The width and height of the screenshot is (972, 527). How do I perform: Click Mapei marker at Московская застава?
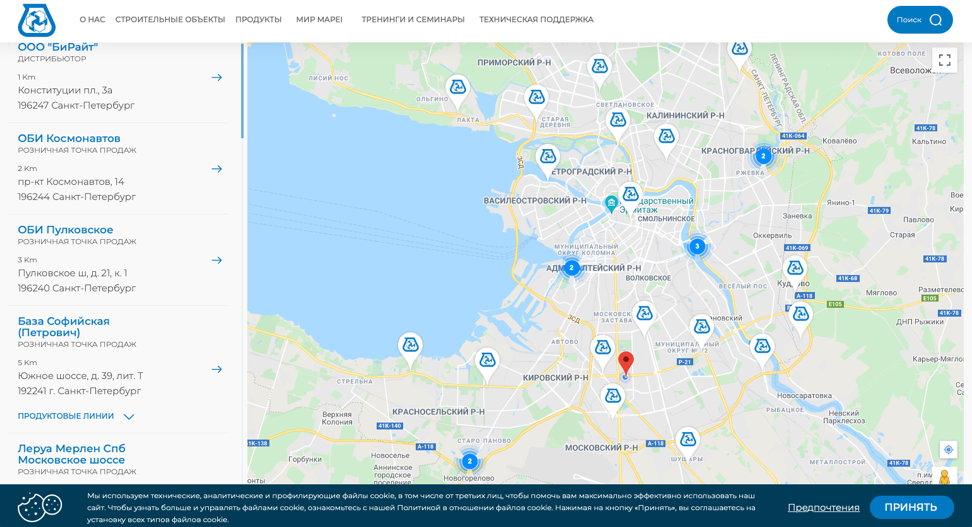[x=644, y=316]
